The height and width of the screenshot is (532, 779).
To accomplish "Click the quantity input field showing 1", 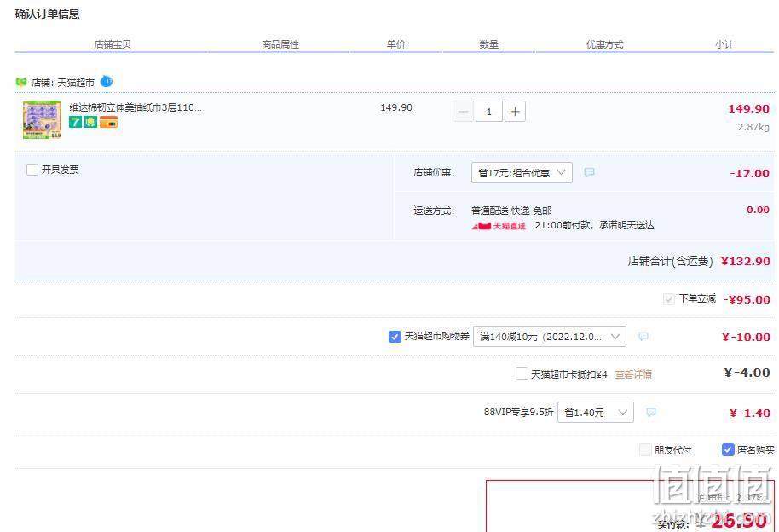I will click(489, 112).
